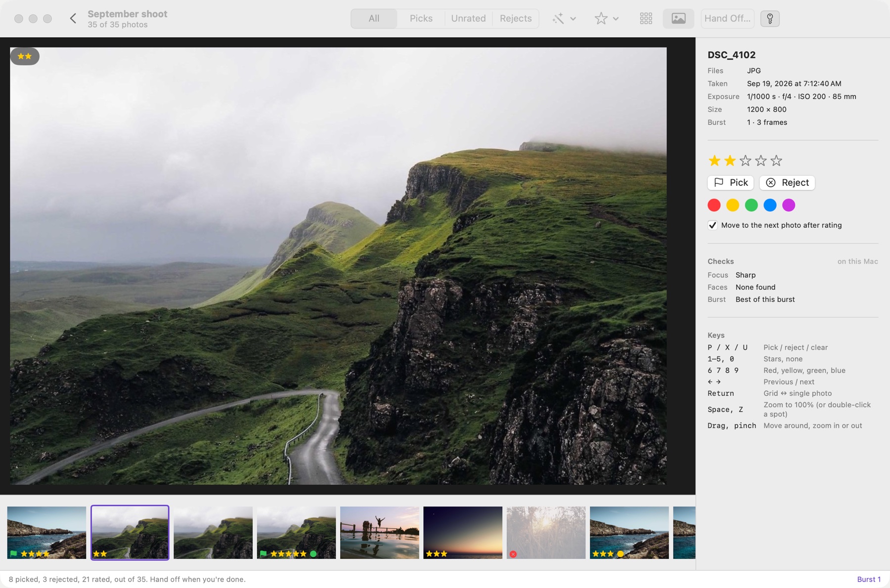Image resolution: width=890 pixels, height=588 pixels.
Task: Select the Rejects filter tab
Action: point(516,19)
